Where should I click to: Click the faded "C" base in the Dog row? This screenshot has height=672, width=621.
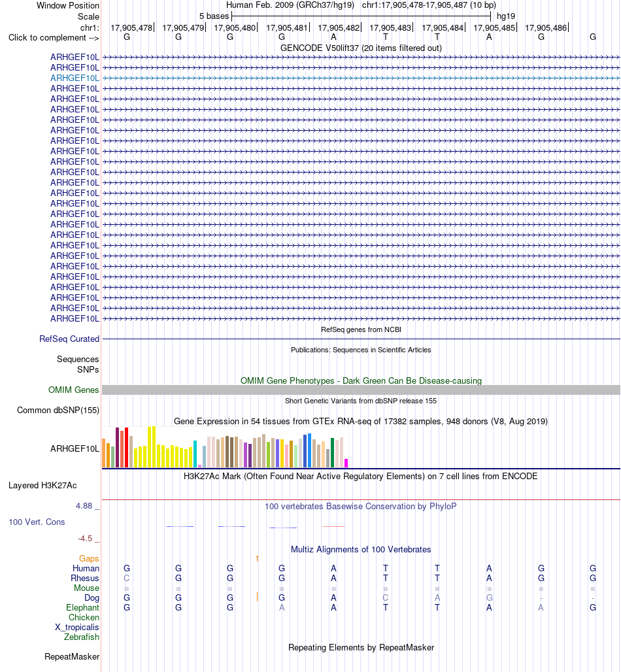[x=385, y=598]
